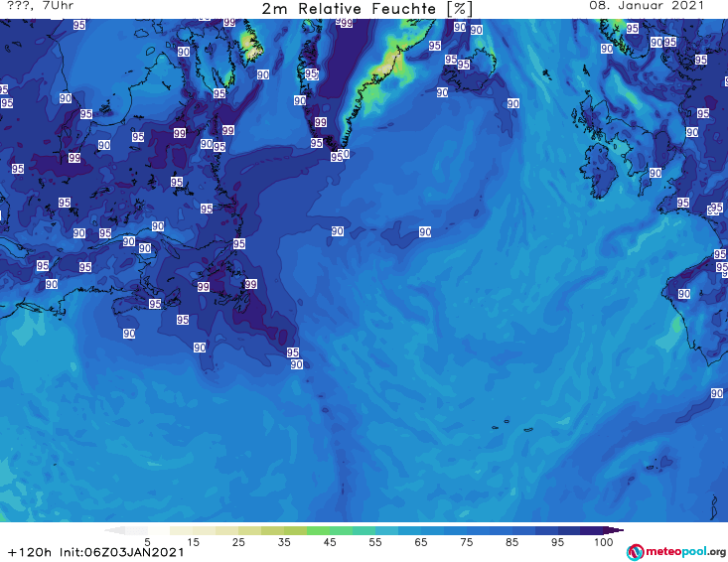Click legend value '25' on colorbar
Screen dimensions: 728x562
point(238,542)
